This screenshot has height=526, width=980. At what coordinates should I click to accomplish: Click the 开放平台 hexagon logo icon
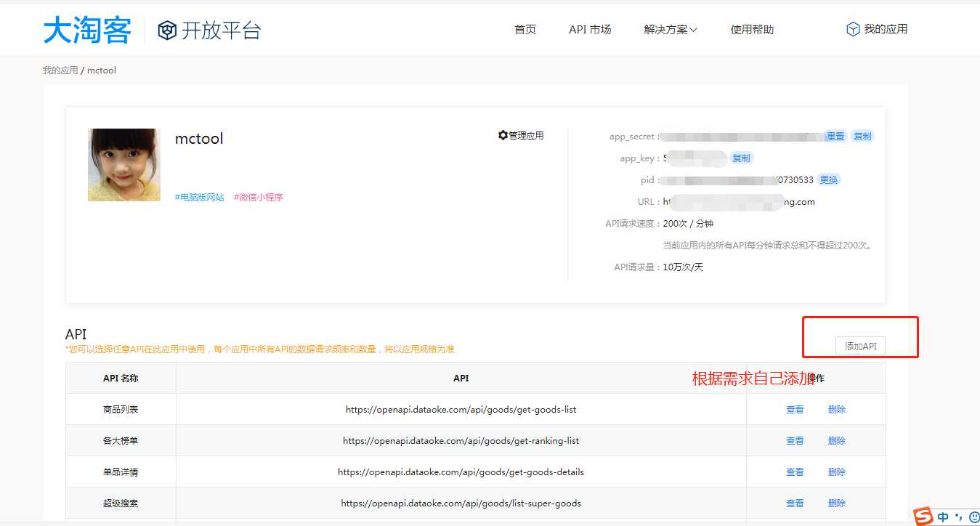167,31
